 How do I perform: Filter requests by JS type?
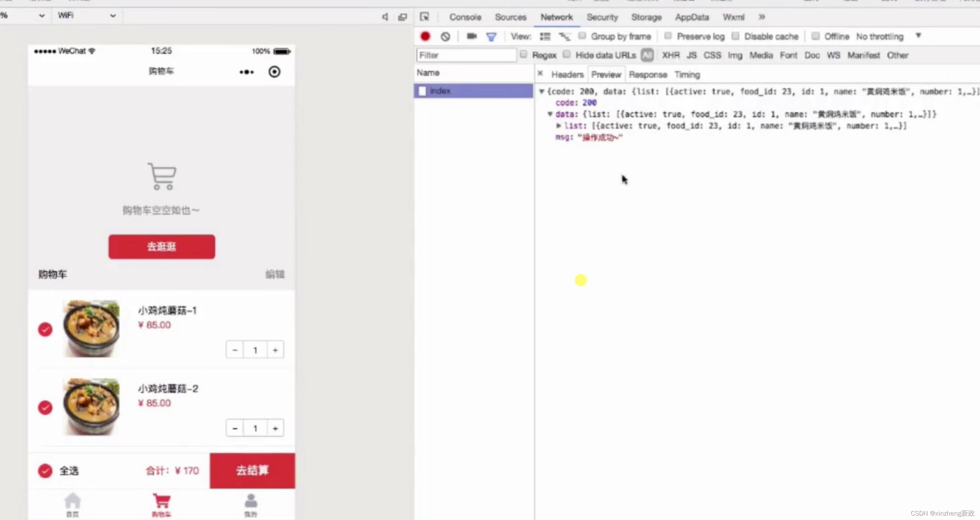click(x=691, y=55)
